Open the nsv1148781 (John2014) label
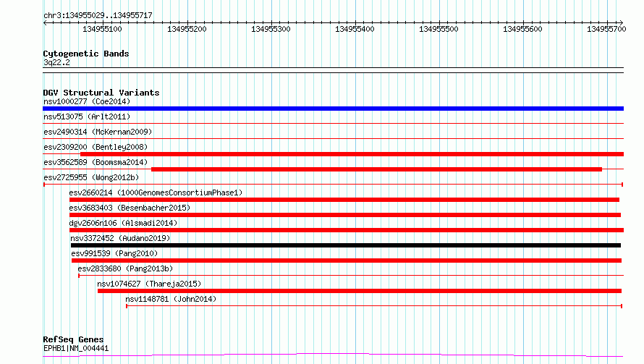Image resolution: width=644 pixels, height=364 pixels. click(x=171, y=299)
